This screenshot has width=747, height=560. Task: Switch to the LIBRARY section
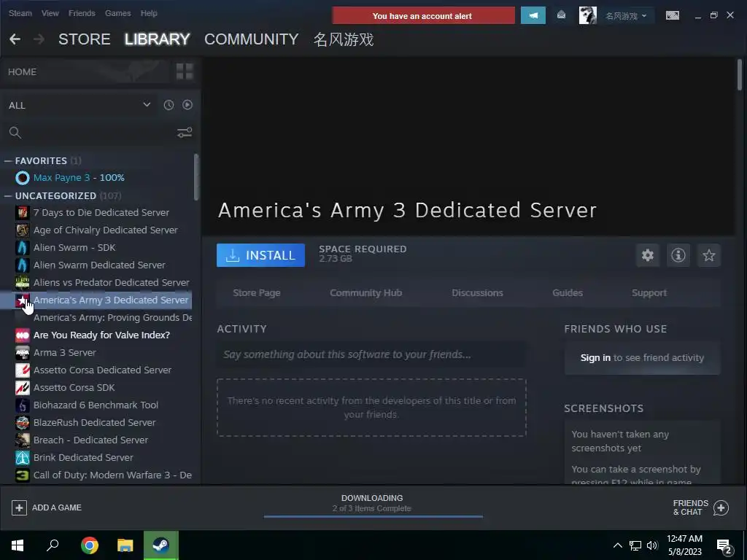click(158, 39)
